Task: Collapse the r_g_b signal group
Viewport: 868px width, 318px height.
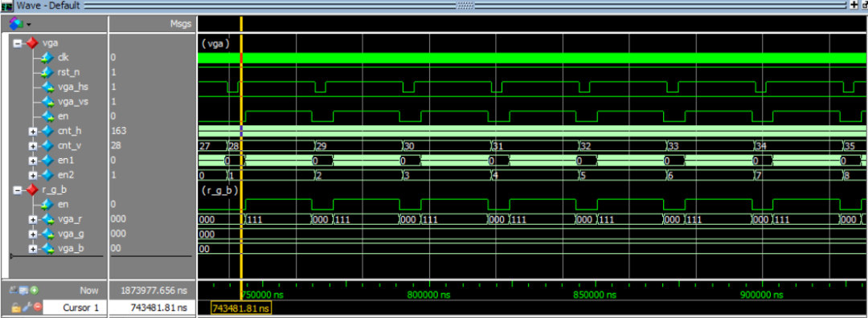Action: click(x=18, y=190)
